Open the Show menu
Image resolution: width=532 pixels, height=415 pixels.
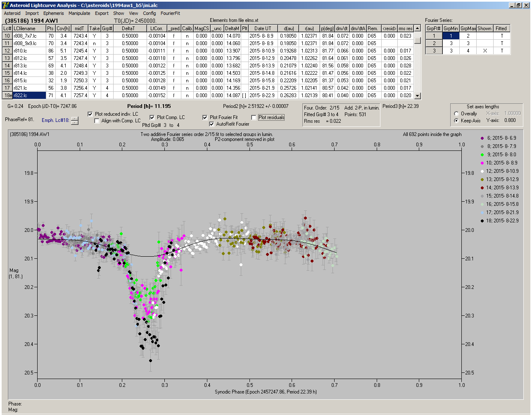click(119, 13)
